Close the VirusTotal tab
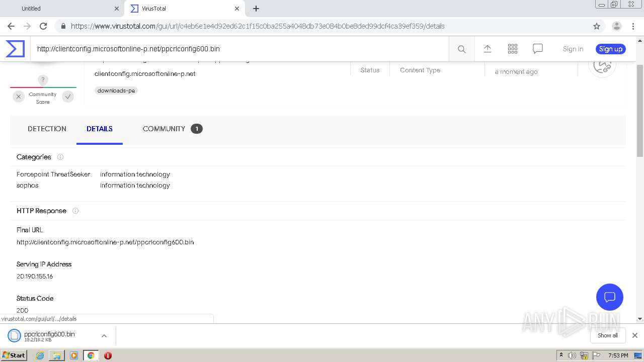This screenshot has height=362, width=644. click(x=237, y=9)
